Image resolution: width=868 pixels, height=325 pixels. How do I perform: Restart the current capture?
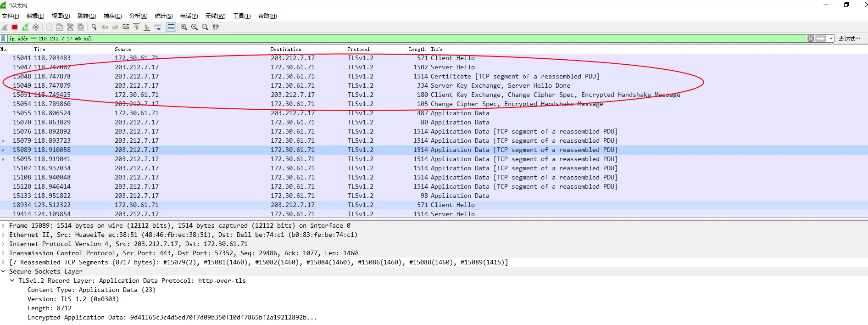click(x=25, y=27)
